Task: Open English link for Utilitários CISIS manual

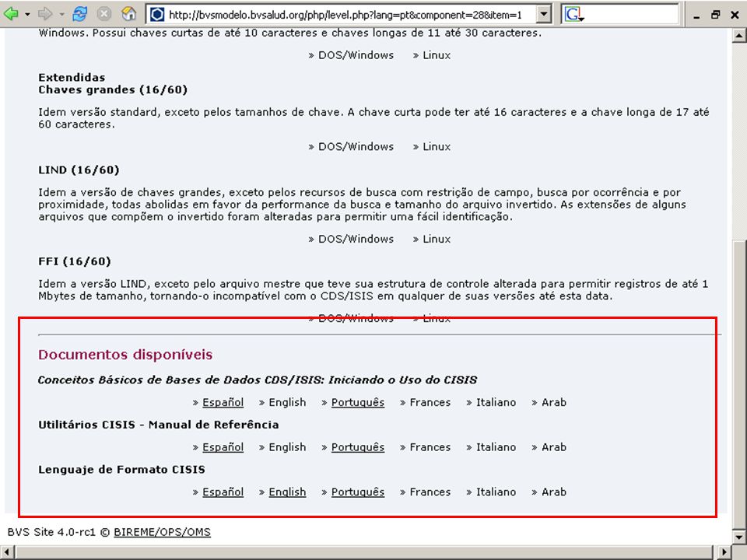Action: tap(287, 448)
